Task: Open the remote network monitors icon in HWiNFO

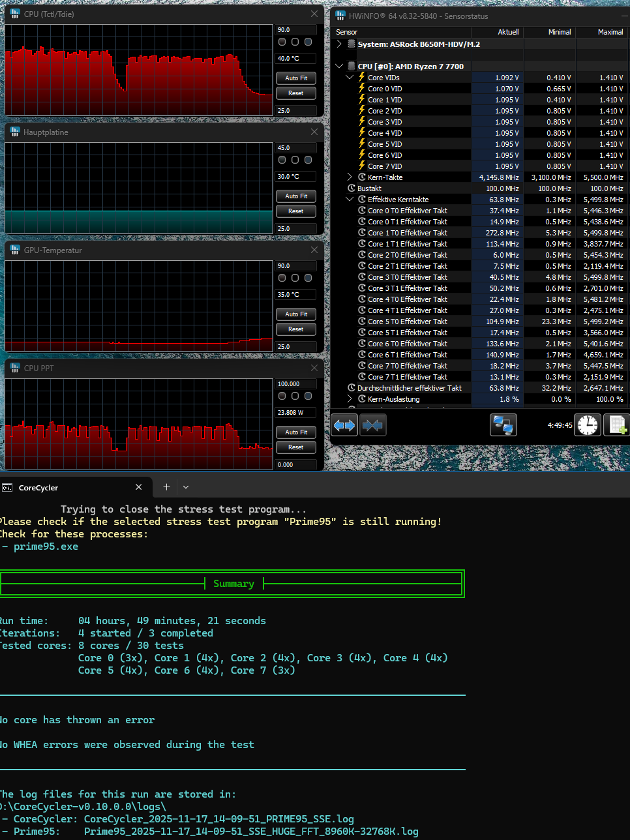Action: 503,425
